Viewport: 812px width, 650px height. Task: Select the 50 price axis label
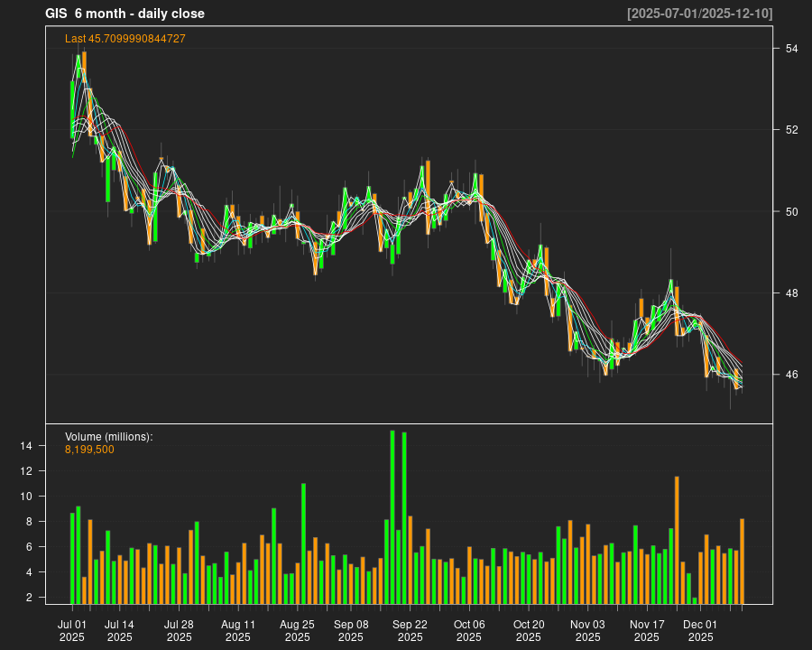(791, 211)
